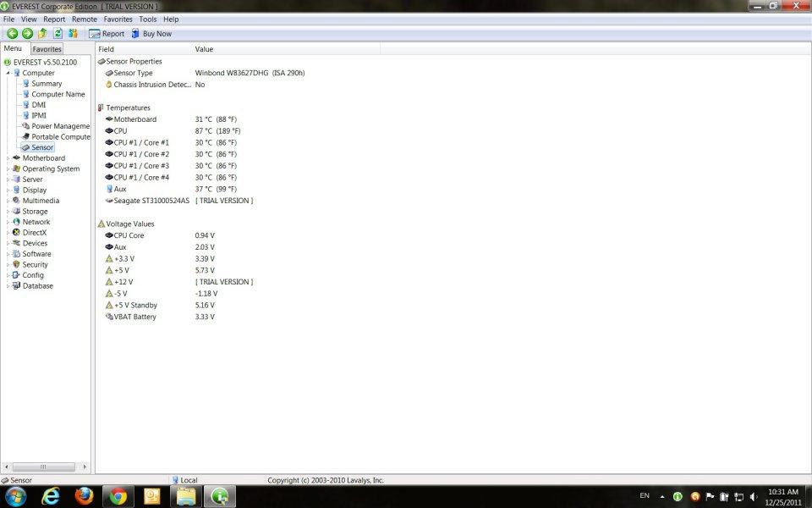Select the CPU #1 / Core #1 row
Viewport: 812px width, 508px height.
pos(170,142)
